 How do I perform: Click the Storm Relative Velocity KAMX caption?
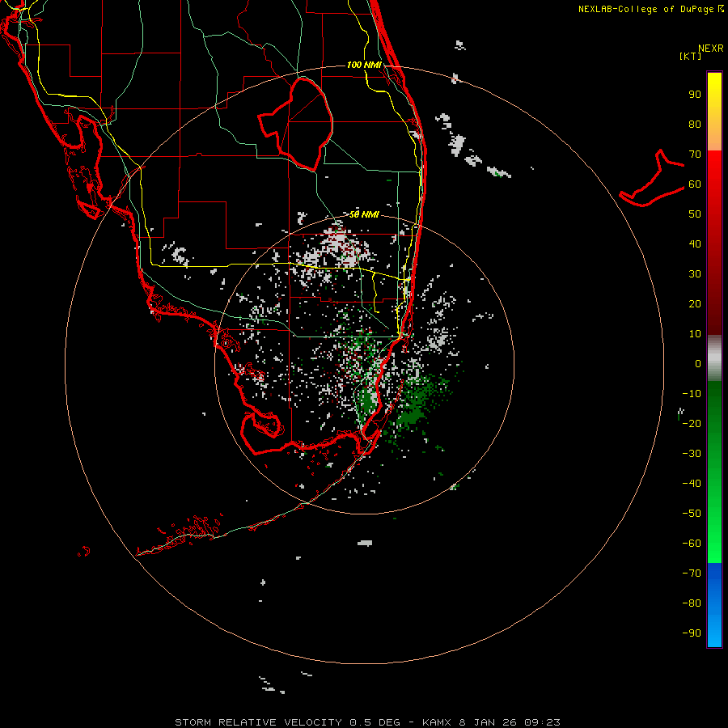click(367, 722)
